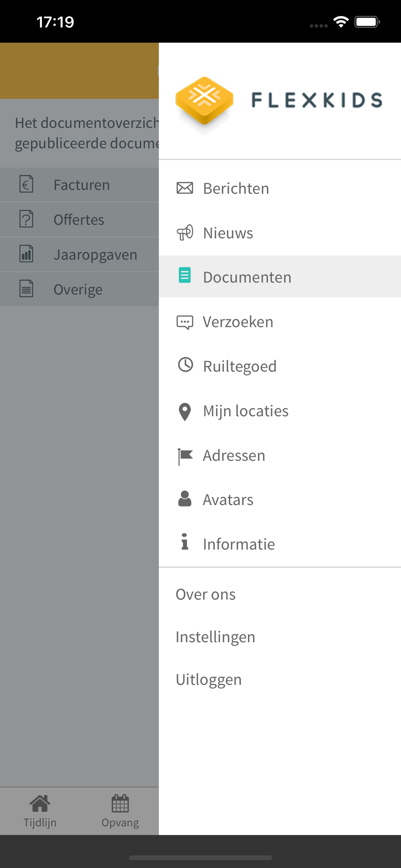Open the Offertes document category
The height and width of the screenshot is (868, 401).
[79, 219]
